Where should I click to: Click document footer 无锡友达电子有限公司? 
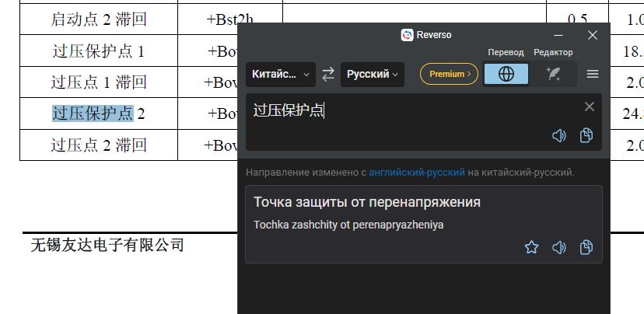(107, 246)
